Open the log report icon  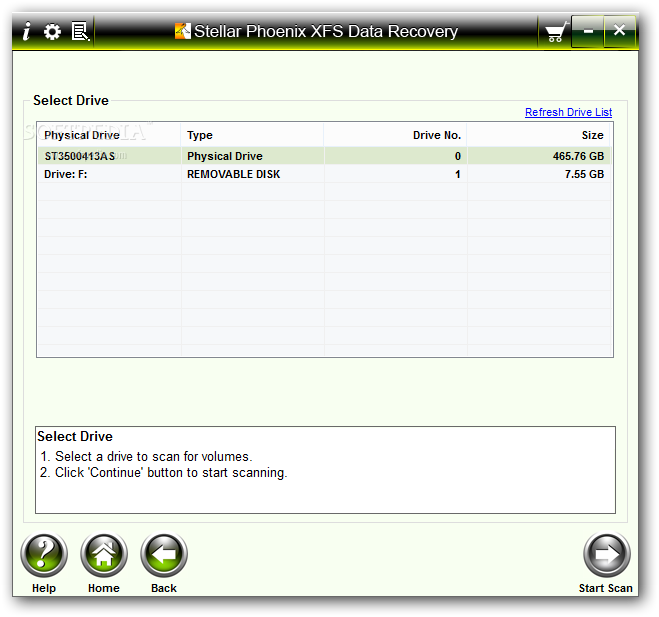[x=80, y=32]
